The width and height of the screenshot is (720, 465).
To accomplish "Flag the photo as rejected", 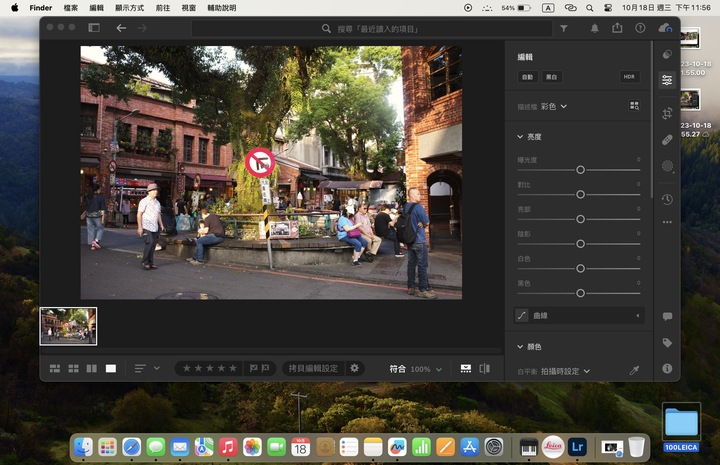I will 265,368.
